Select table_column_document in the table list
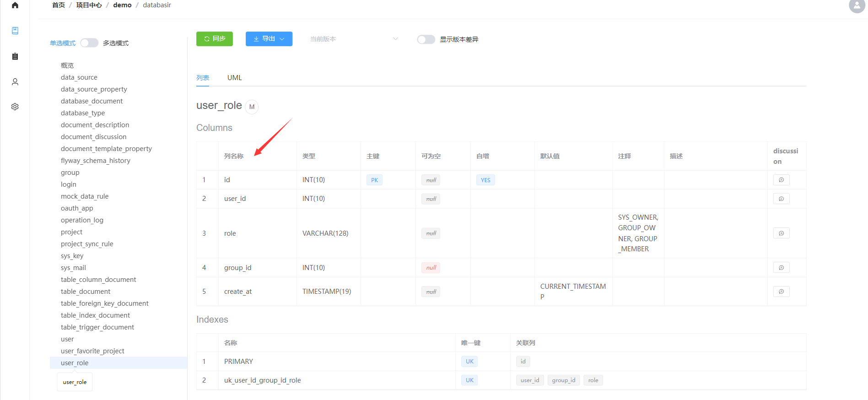868x400 pixels. 98,280
